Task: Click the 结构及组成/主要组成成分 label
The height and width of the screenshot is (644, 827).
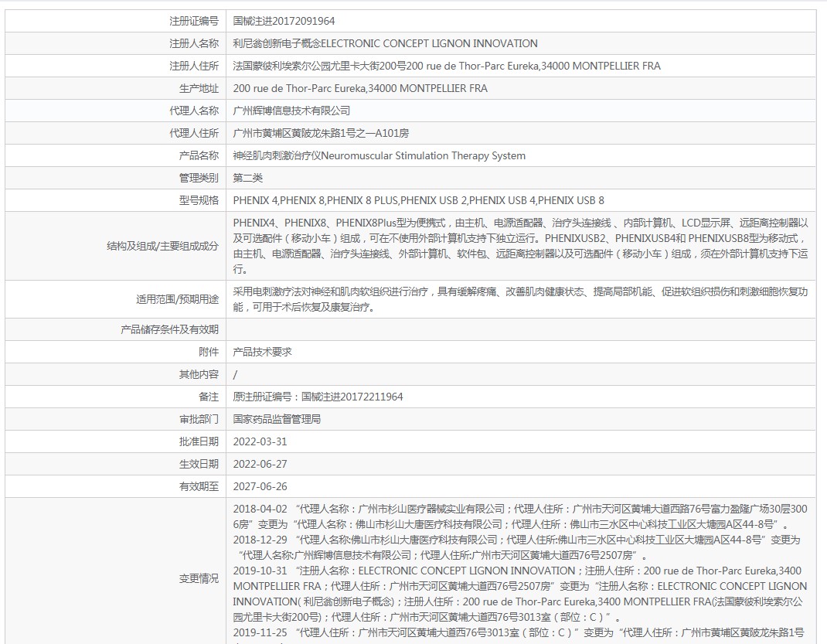Action: [162, 246]
